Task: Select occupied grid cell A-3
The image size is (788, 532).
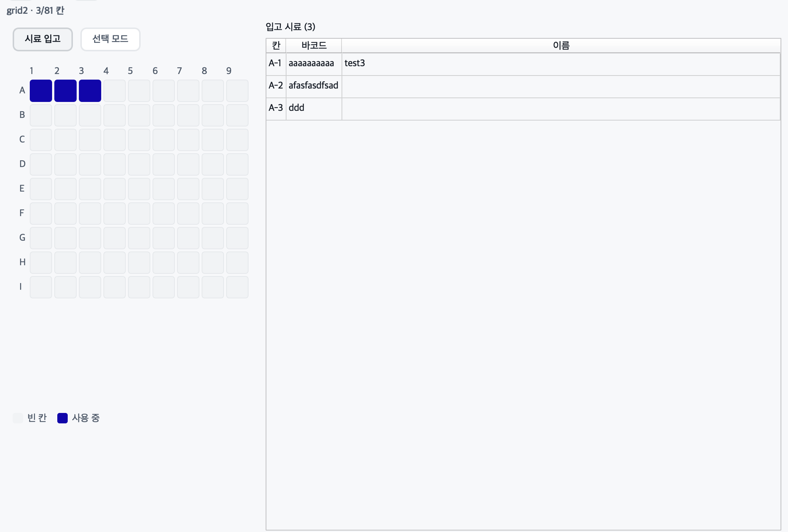Action: (90, 91)
